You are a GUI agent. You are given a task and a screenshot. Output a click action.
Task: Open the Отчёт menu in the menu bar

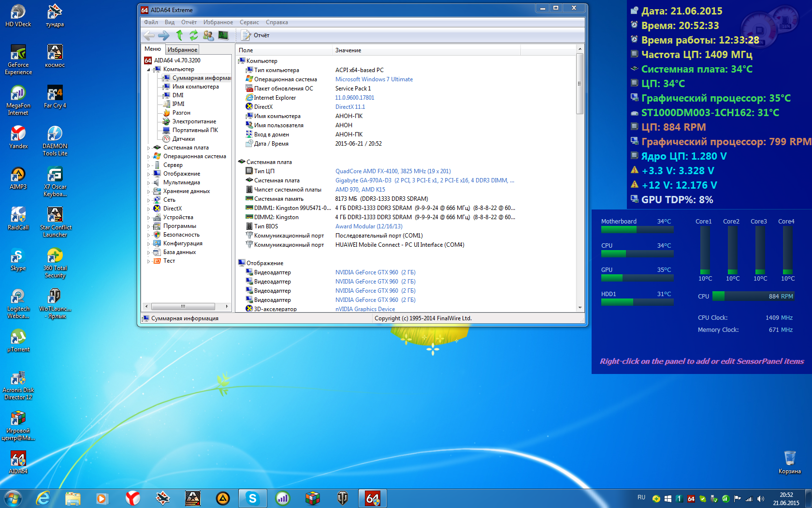[x=189, y=22]
